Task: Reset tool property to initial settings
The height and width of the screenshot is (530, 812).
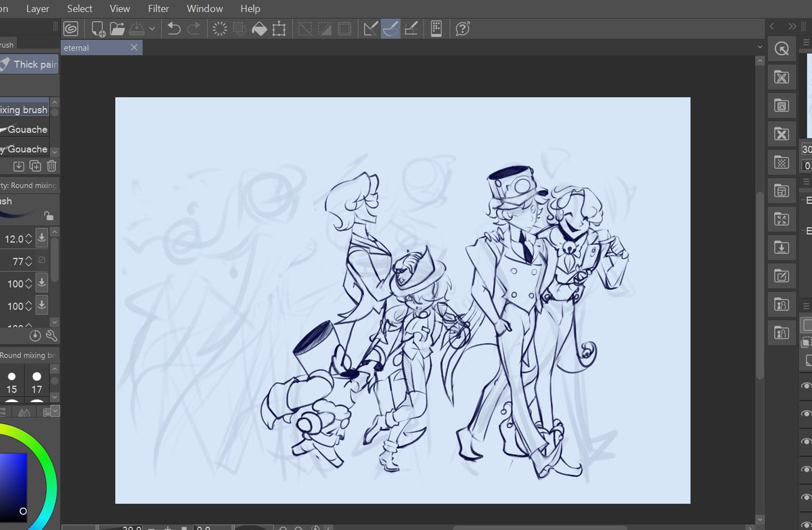Action: (x=35, y=336)
